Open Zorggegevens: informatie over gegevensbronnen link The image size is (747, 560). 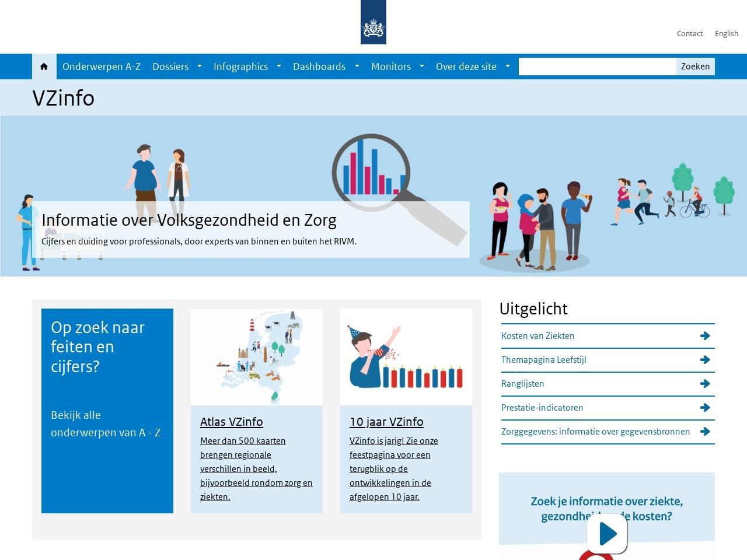[595, 432]
